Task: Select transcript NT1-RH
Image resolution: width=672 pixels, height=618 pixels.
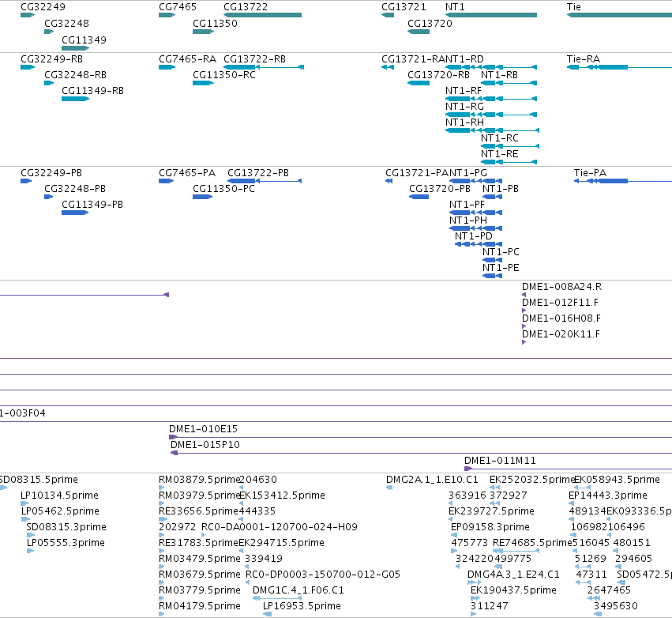Action: click(x=464, y=122)
